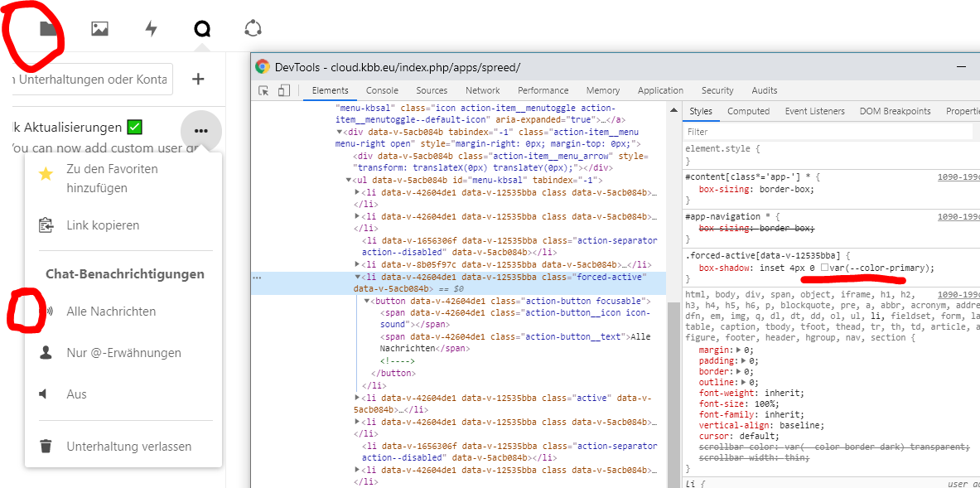980x488 pixels.
Task: Choose Unterhaltung verlassen menu entry
Action: tap(123, 447)
